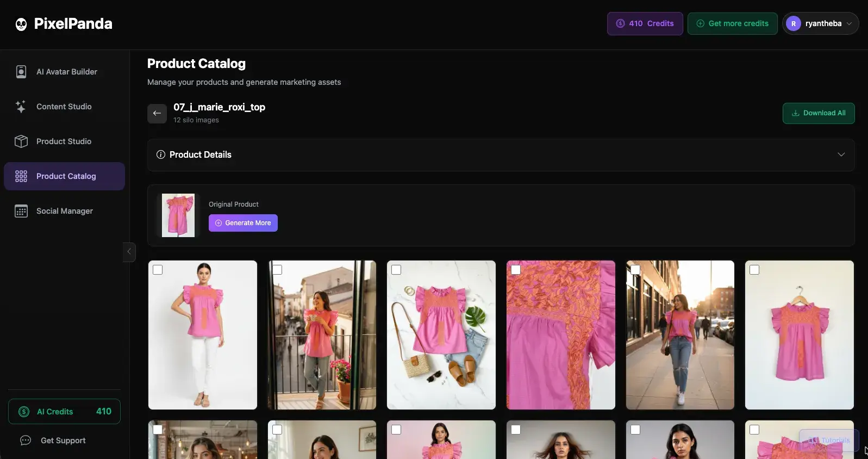868x459 pixels.
Task: Open the Product Catalog menu item
Action: point(64,176)
